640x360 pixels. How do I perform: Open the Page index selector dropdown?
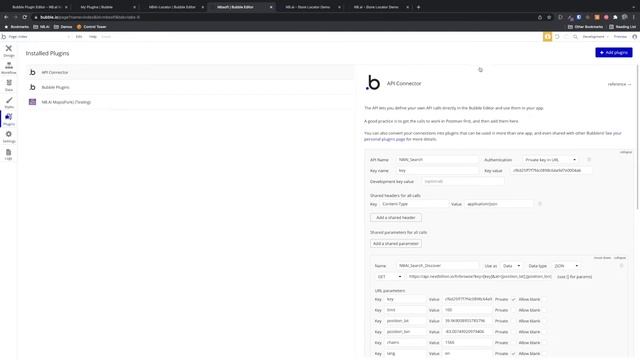[39, 37]
